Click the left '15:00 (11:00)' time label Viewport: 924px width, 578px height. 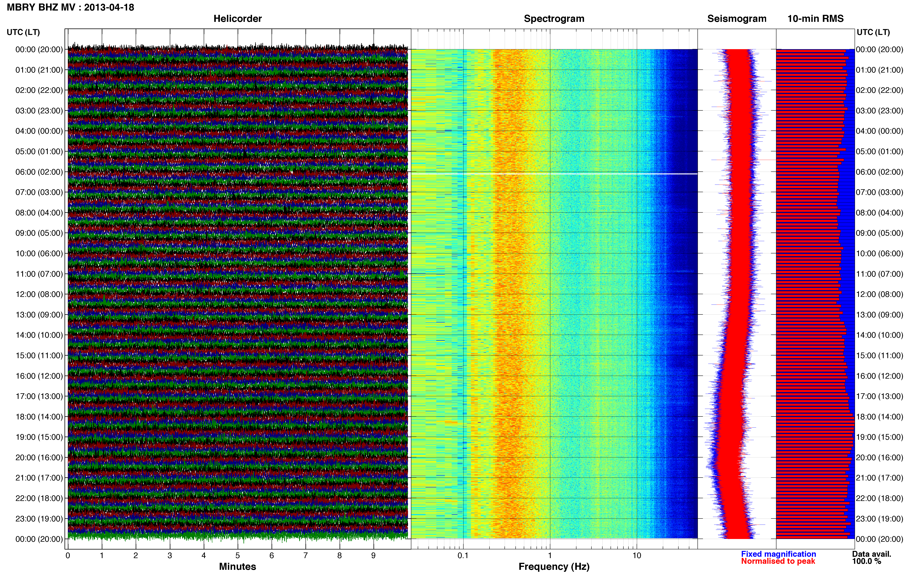click(x=39, y=355)
